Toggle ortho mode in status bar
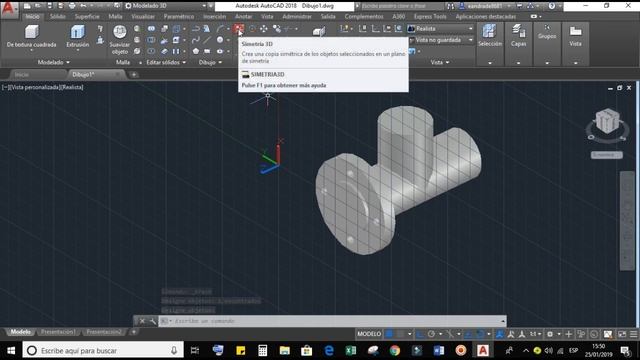 pyautogui.click(x=420, y=334)
